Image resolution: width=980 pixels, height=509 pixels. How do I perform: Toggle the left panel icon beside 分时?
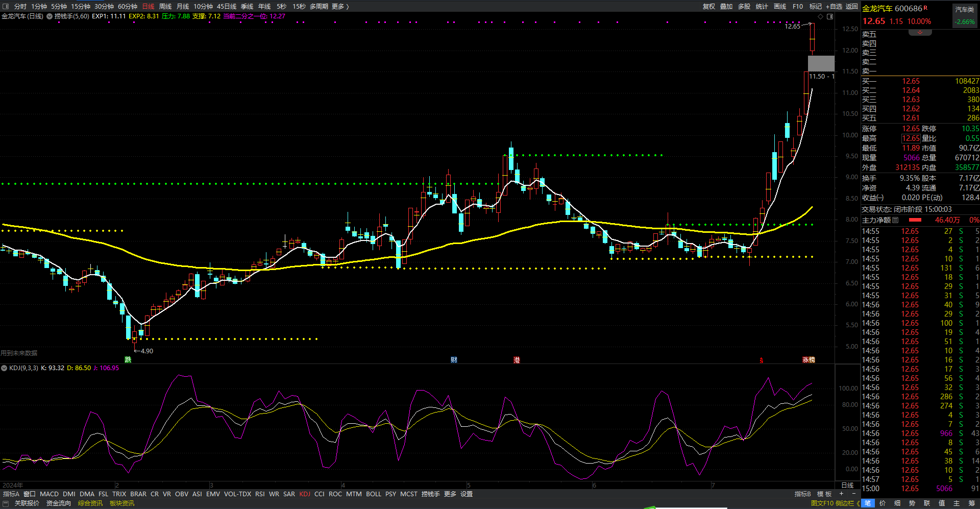click(6, 7)
